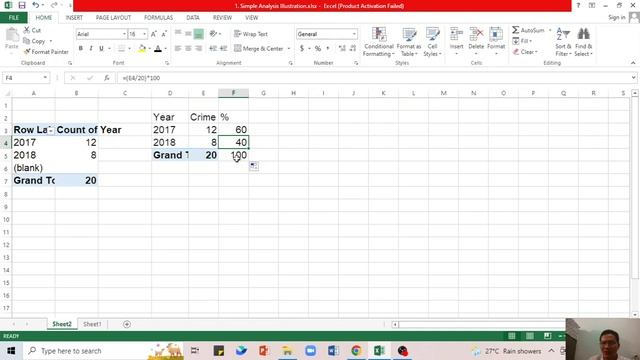Image resolution: width=640 pixels, height=360 pixels.
Task: Open the Clear eraser dropdown
Action: 525,52
